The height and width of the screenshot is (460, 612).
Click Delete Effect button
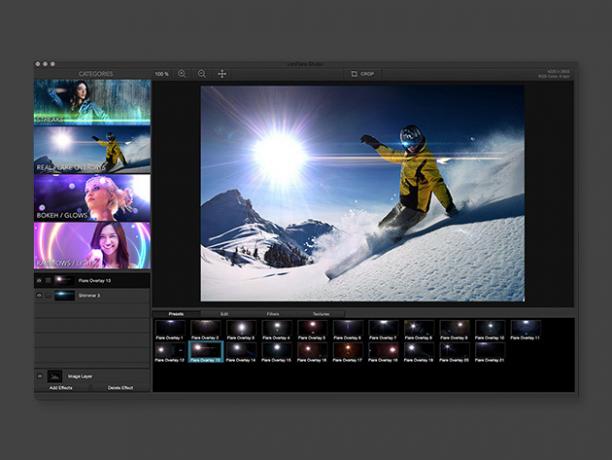(120, 388)
